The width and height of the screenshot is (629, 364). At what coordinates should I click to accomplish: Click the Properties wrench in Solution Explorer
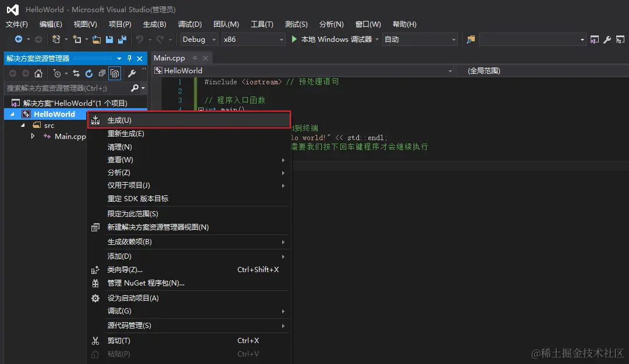coord(132,73)
